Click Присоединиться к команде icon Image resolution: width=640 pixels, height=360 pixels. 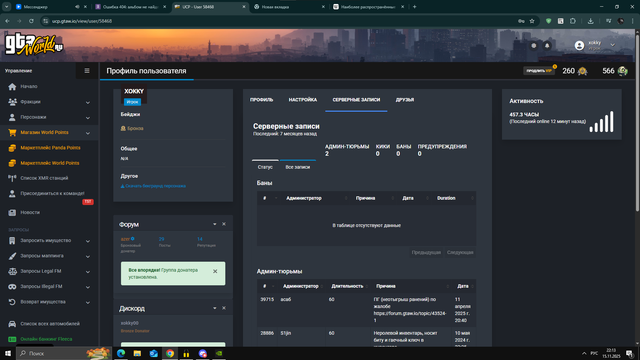pos(12,193)
